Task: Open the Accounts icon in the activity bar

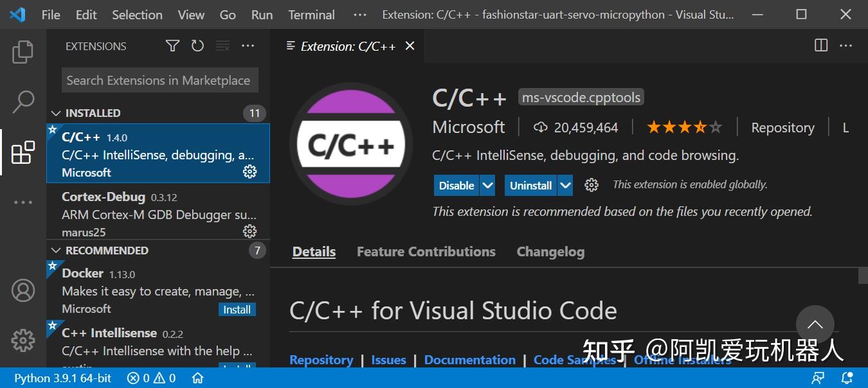Action: (x=23, y=290)
